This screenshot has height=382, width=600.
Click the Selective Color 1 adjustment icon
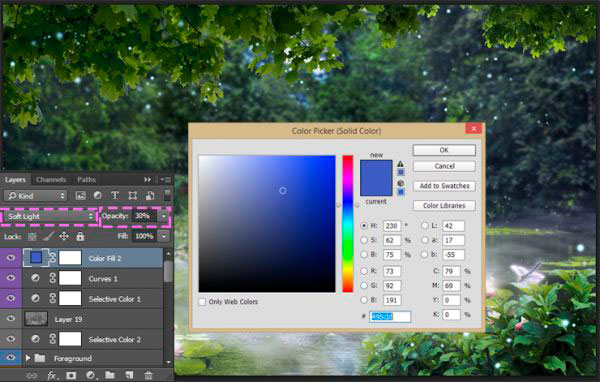(35, 298)
